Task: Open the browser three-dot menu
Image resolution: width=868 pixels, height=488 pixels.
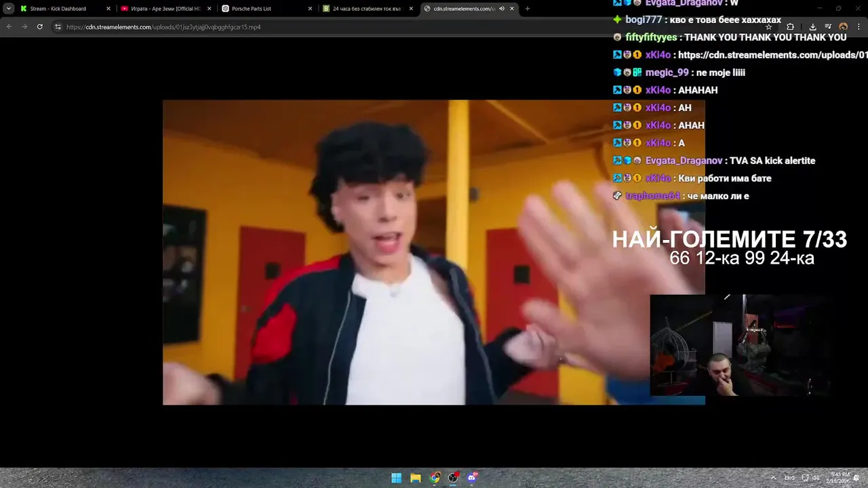Action: tap(859, 27)
